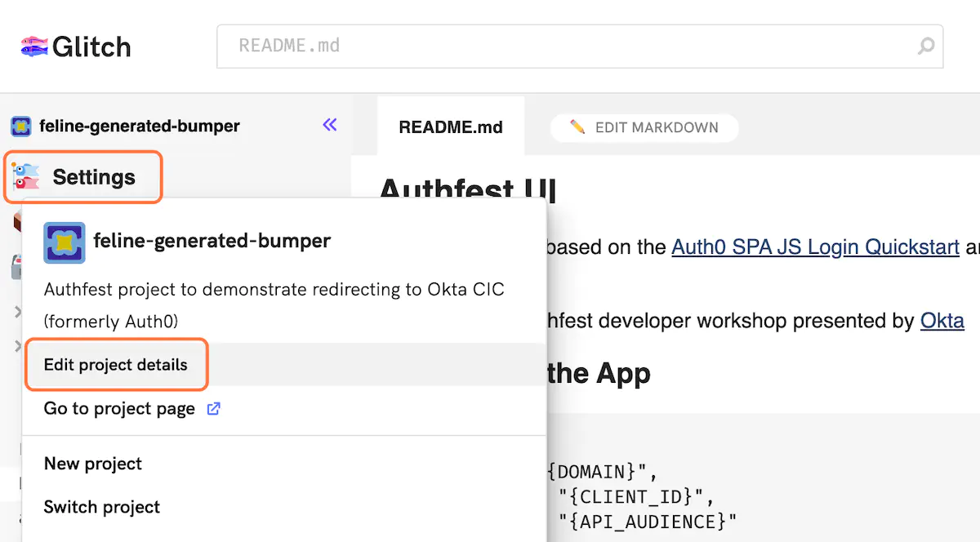Image resolution: width=980 pixels, height=542 pixels.
Task: Choose Switch project menu entry
Action: pos(102,507)
